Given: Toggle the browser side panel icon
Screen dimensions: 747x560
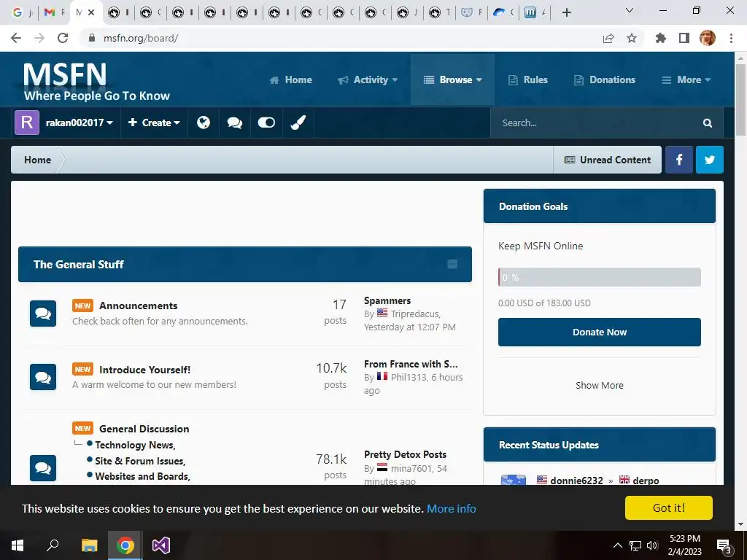Looking at the screenshot, I should [x=684, y=38].
